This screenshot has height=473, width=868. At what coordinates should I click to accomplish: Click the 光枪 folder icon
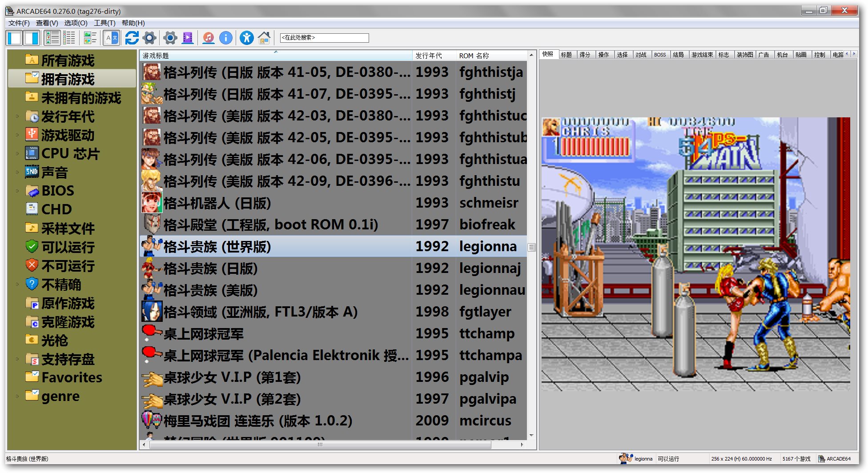tap(32, 340)
